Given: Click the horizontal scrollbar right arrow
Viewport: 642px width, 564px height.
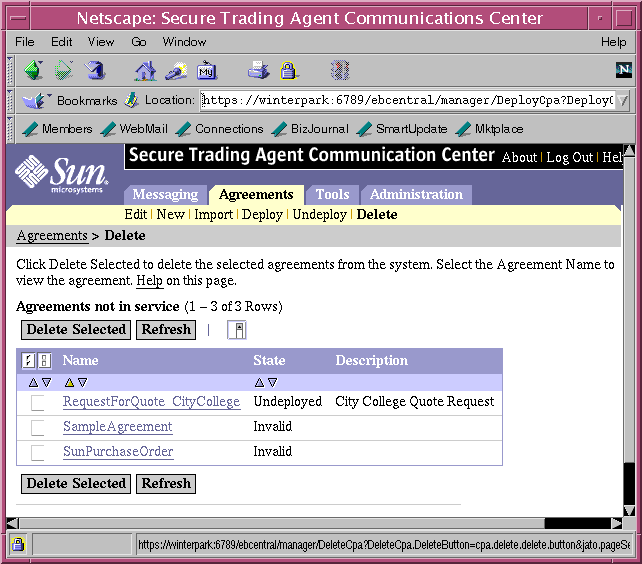Looking at the screenshot, I should [x=617, y=523].
